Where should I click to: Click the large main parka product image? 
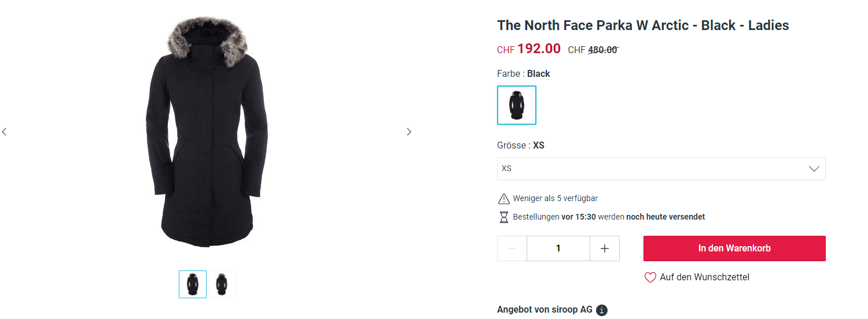(x=207, y=132)
